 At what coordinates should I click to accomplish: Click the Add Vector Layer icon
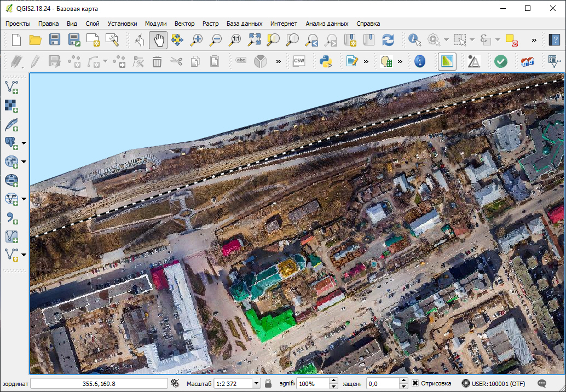[x=11, y=87]
